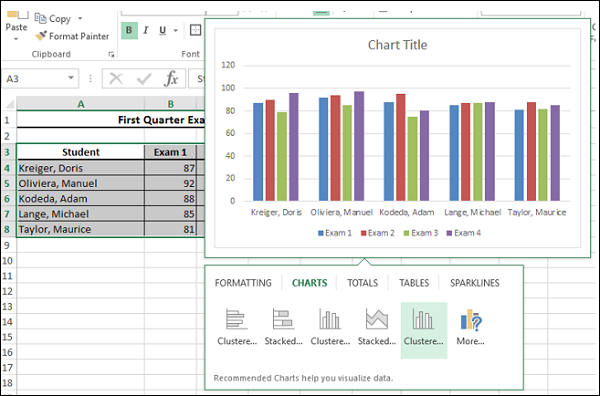The height and width of the screenshot is (396, 600).
Task: Click the cell with value 87
Action: 170,168
